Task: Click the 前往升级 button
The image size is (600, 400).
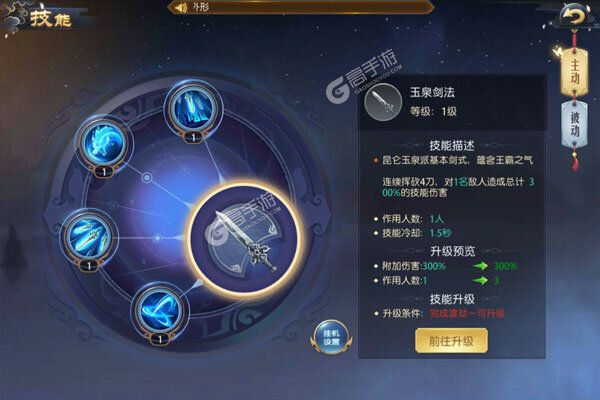Action: [452, 341]
